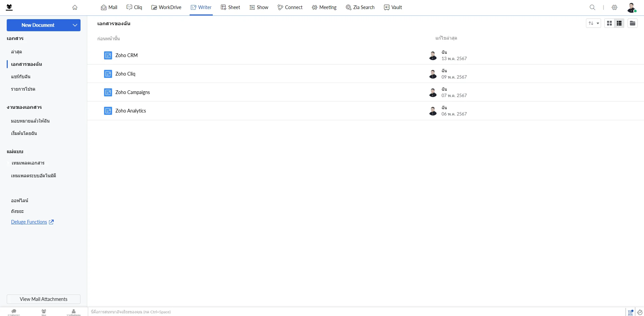Open the chat bubble icon at bottom left

pyautogui.click(x=14, y=312)
